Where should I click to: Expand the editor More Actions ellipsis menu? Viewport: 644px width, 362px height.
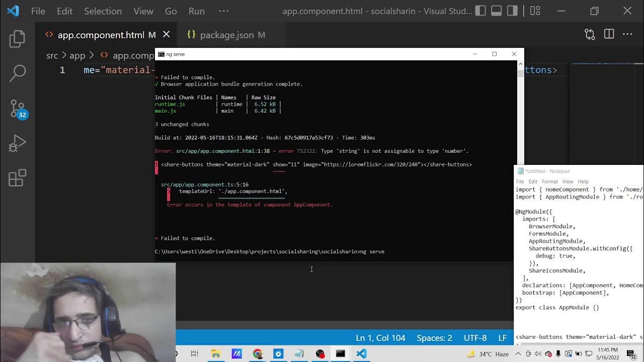click(627, 34)
